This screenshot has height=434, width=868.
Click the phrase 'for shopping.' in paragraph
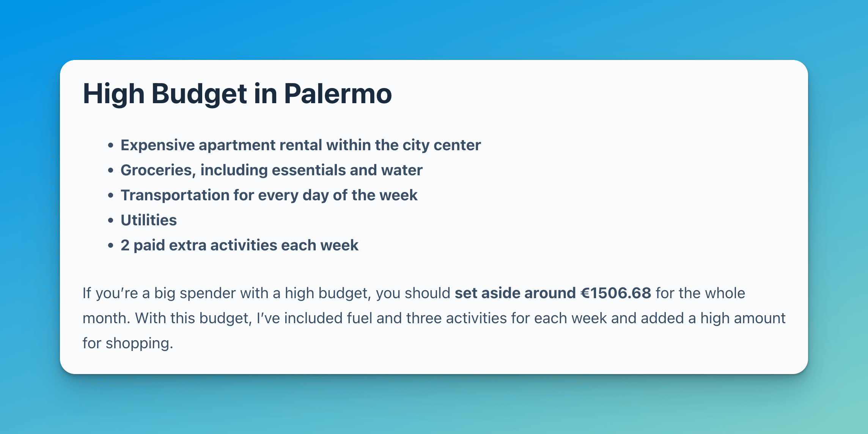click(128, 343)
